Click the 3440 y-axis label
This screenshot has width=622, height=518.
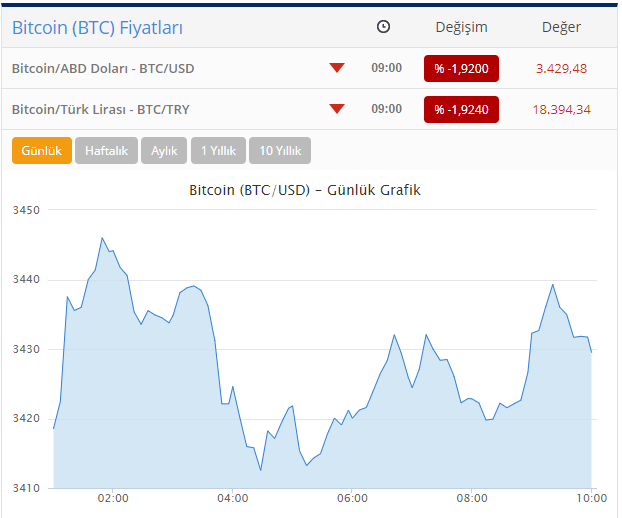26,279
